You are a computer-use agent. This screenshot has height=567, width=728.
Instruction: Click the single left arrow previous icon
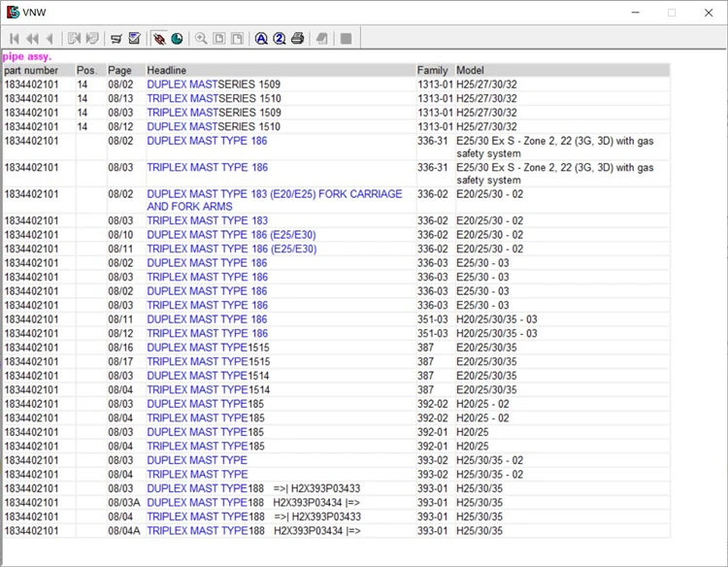click(x=50, y=39)
